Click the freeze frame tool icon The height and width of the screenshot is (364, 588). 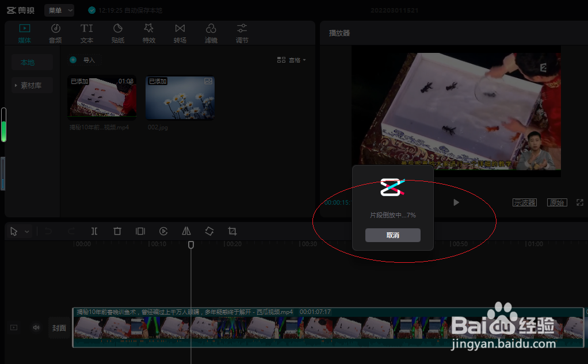[x=140, y=231]
